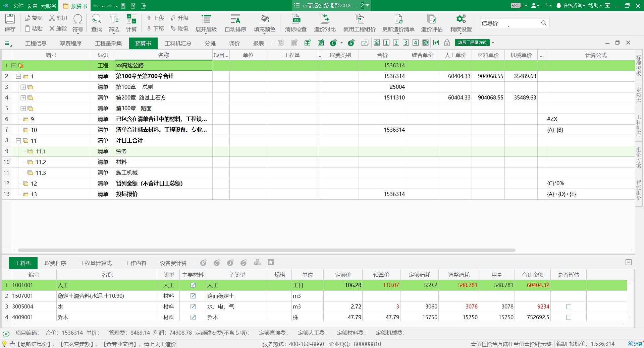Viewport: 644px width, 348px height.
Task: Click the R+ icon in lower panel
Action: 204,263
